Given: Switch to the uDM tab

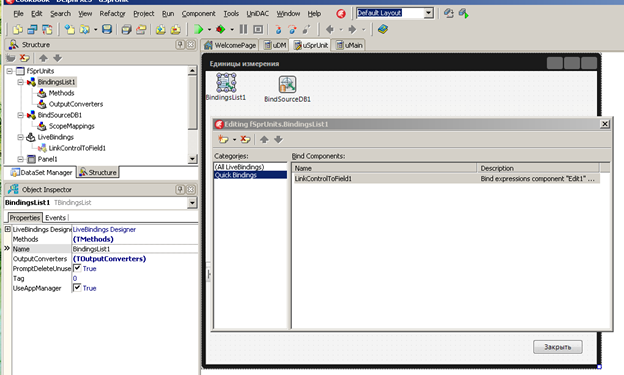Looking at the screenshot, I should (x=275, y=45).
